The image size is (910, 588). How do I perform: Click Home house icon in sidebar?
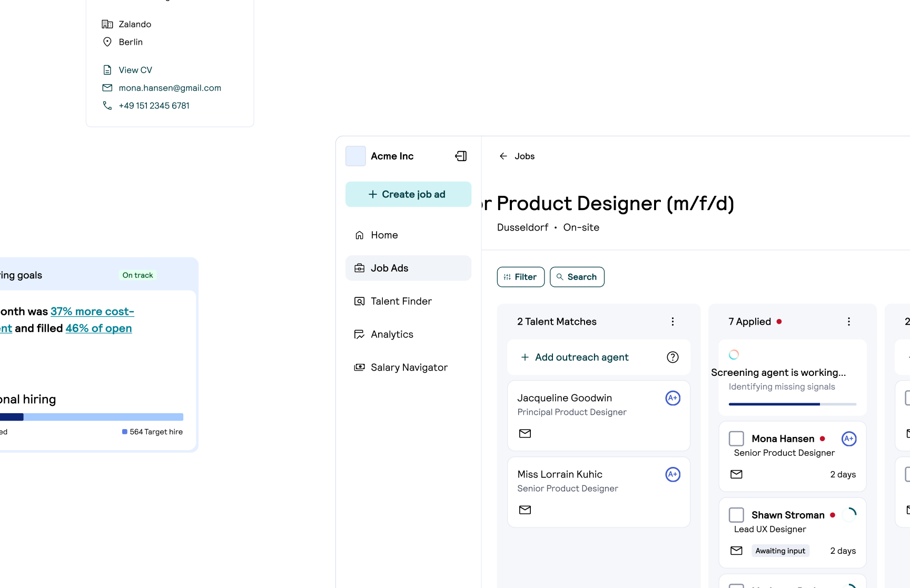point(360,235)
